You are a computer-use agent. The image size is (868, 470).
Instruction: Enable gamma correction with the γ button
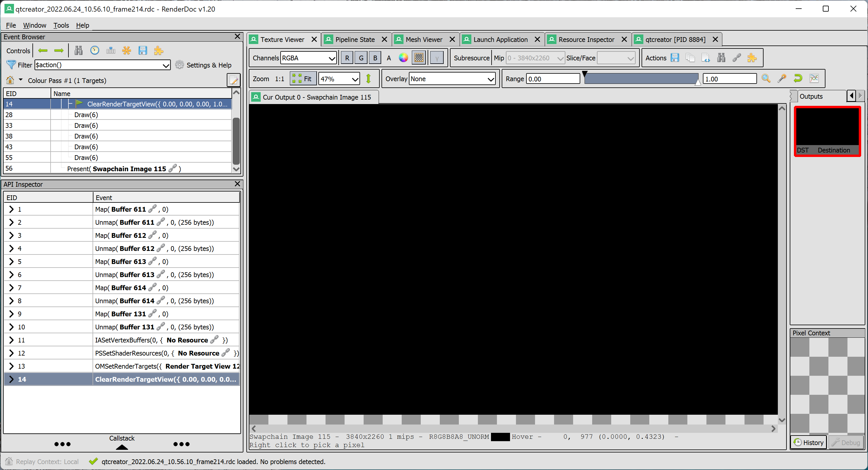pyautogui.click(x=437, y=58)
